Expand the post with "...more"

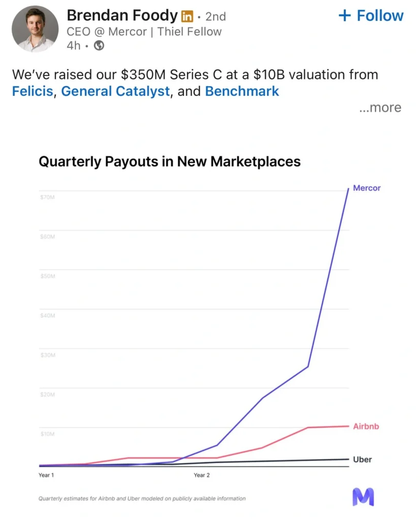click(x=380, y=108)
